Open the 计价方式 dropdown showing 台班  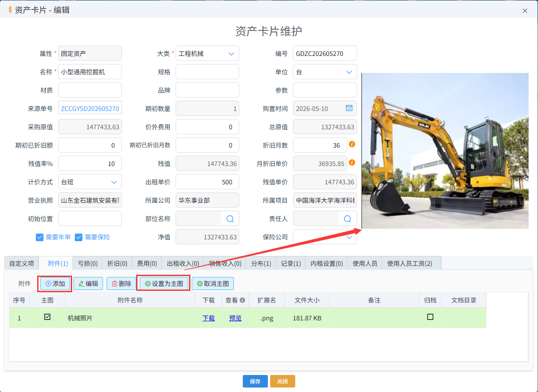[x=90, y=182]
